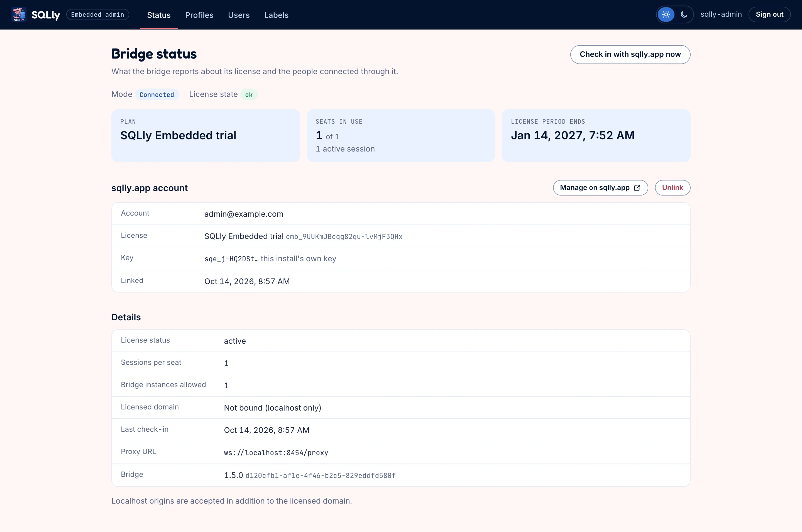Image resolution: width=802 pixels, height=532 pixels.
Task: Click the License status value active
Action: coord(235,341)
